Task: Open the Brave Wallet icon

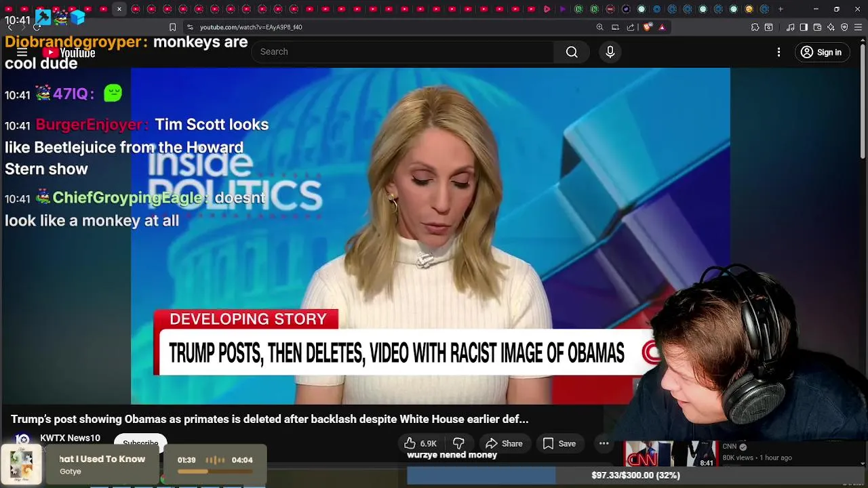Action: pos(817,27)
